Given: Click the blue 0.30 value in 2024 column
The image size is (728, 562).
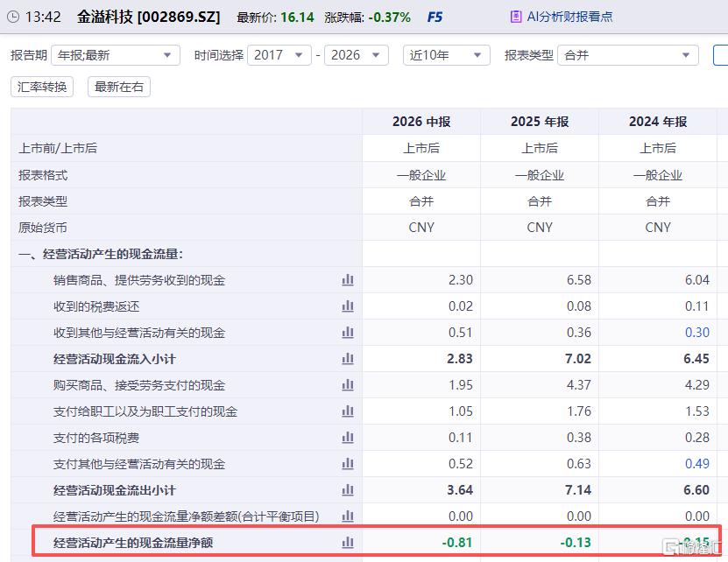Looking at the screenshot, I should 696,333.
